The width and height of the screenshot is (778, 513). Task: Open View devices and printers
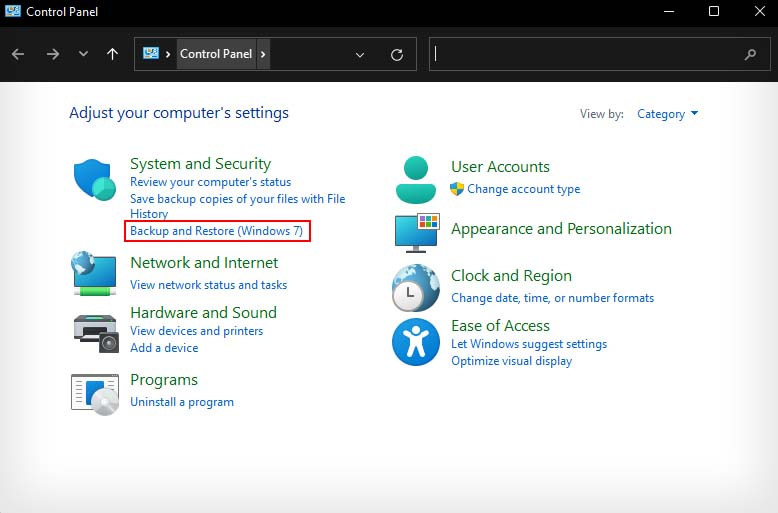196,331
